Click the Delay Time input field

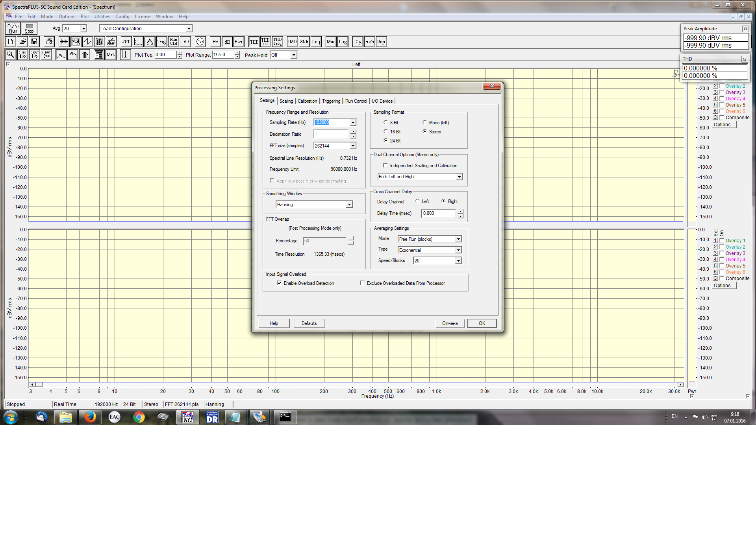[439, 213]
